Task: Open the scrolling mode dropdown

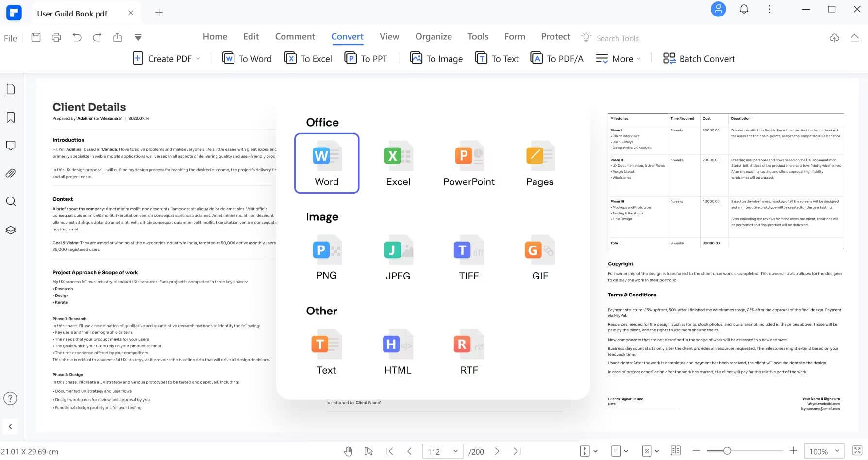Action: pos(588,451)
